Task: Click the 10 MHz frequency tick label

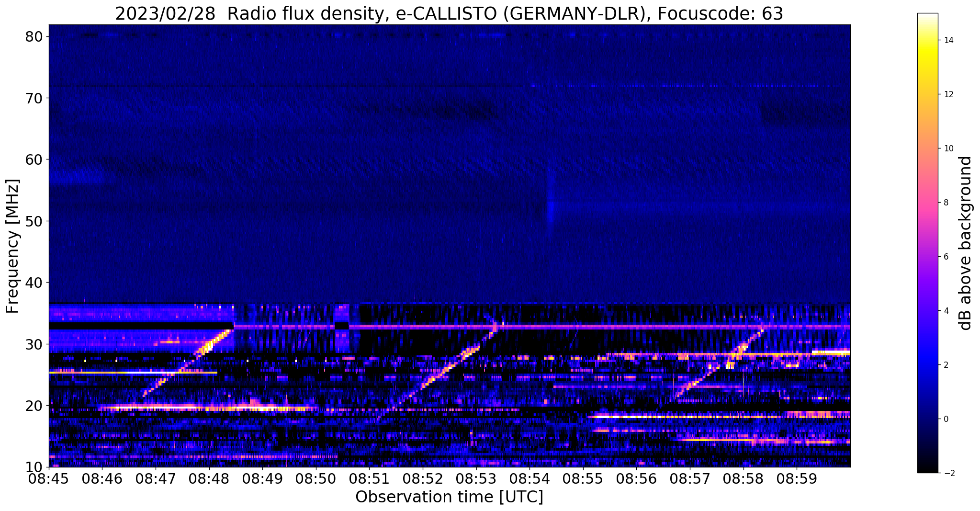Action: (35, 467)
